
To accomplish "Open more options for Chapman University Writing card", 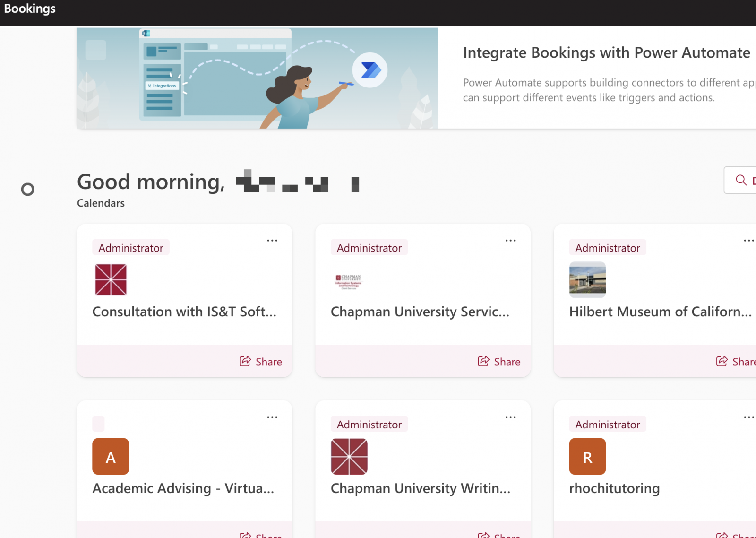I will click(x=510, y=417).
